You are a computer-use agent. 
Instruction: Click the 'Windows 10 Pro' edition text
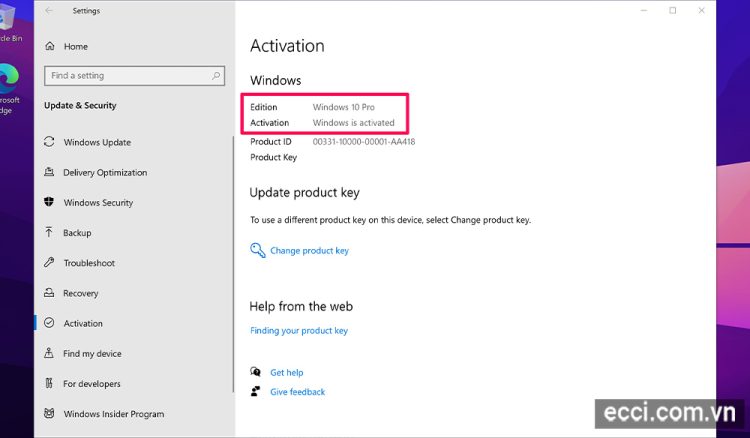[343, 107]
